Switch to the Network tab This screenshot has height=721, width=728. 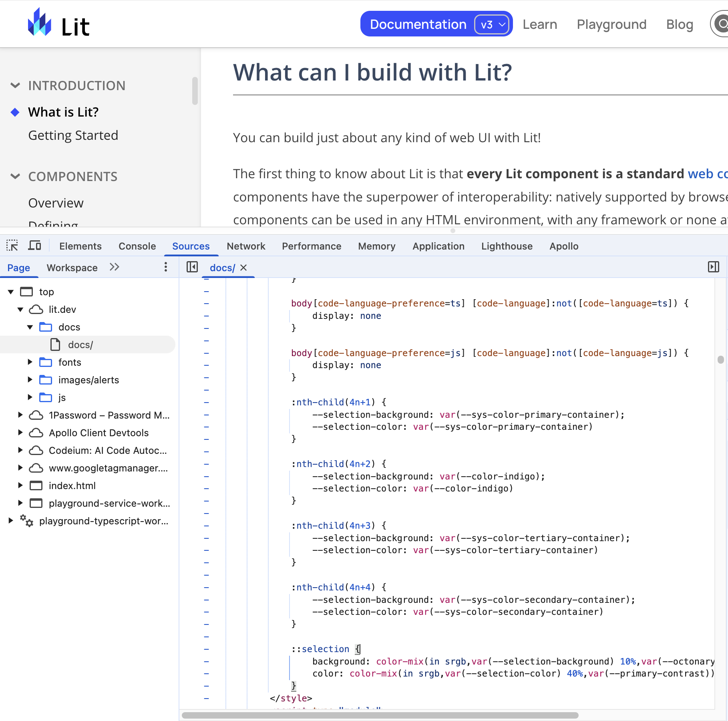coord(246,246)
